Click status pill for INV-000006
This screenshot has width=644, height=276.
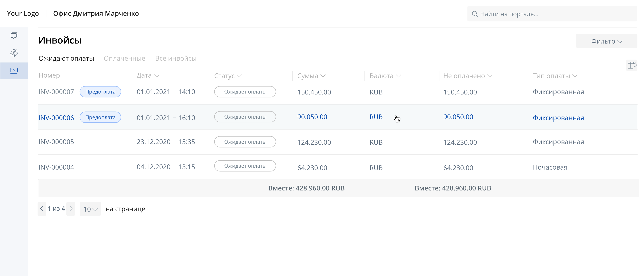pos(245,117)
